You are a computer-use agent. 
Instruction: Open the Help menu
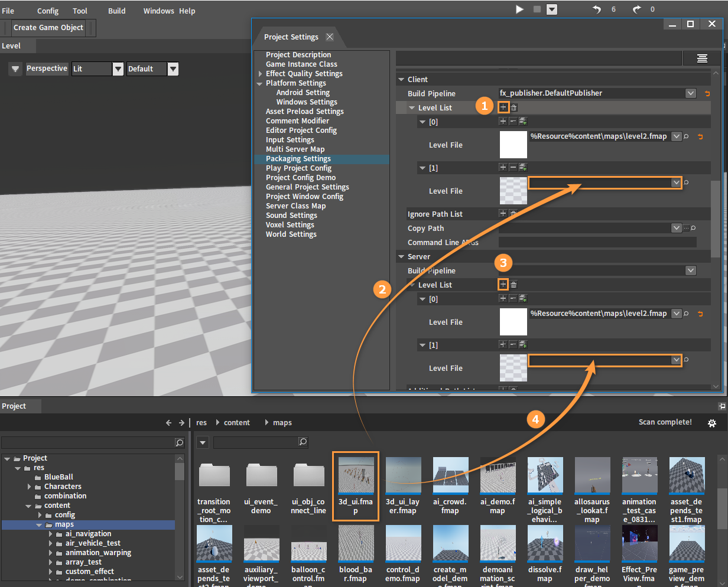point(187,11)
